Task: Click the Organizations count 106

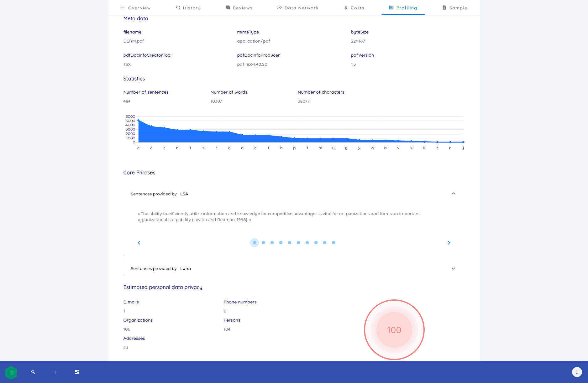Action: 127,329
